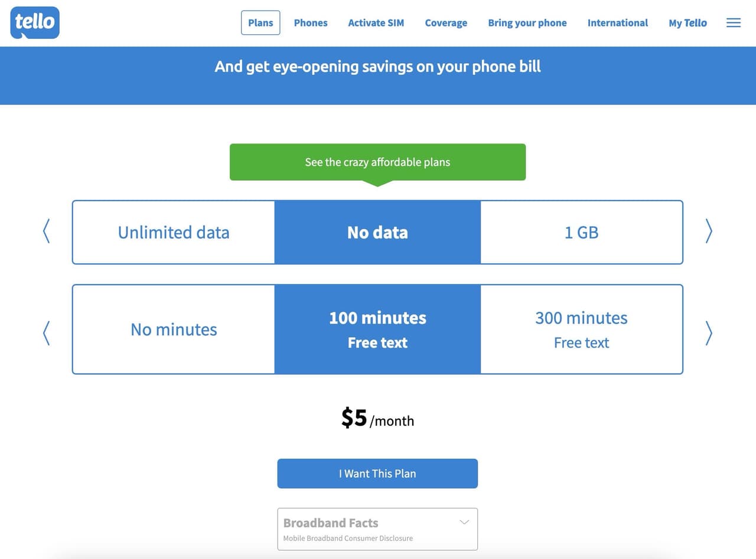Click left arrow of minutes options

47,333
